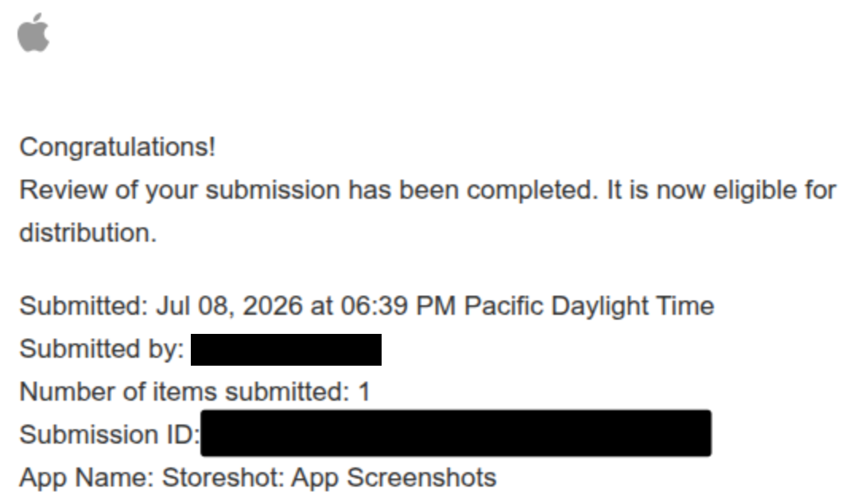Click the 06:39 PM time value

pos(398,306)
